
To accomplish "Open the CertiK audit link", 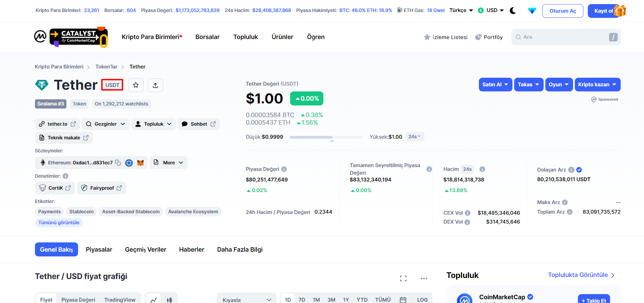I will click(55, 188).
